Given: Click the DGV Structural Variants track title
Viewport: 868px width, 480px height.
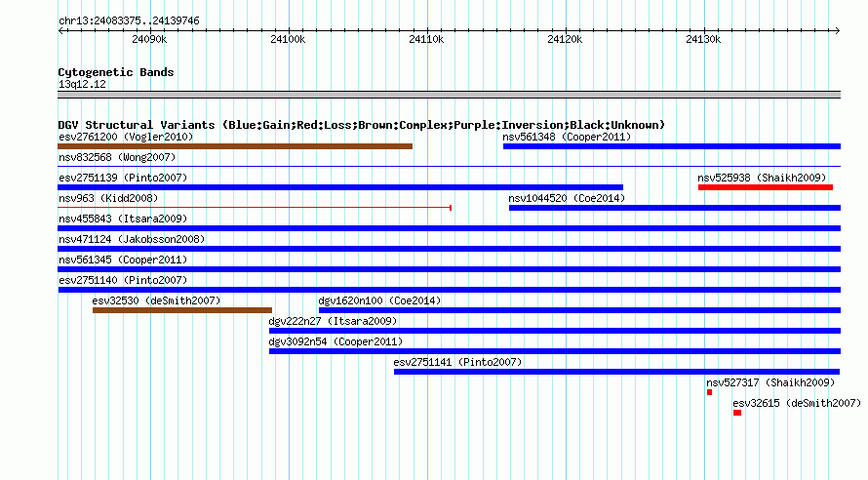Looking at the screenshot, I should coord(362,125).
